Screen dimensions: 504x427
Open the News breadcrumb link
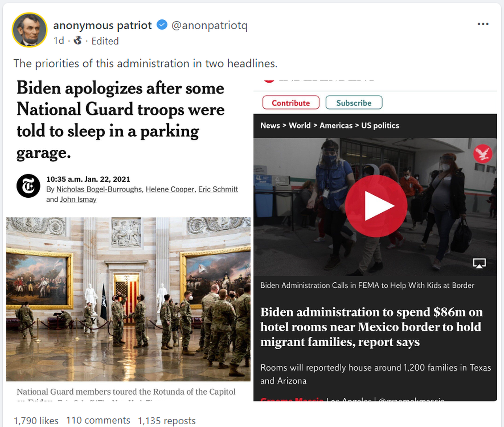[x=270, y=125]
